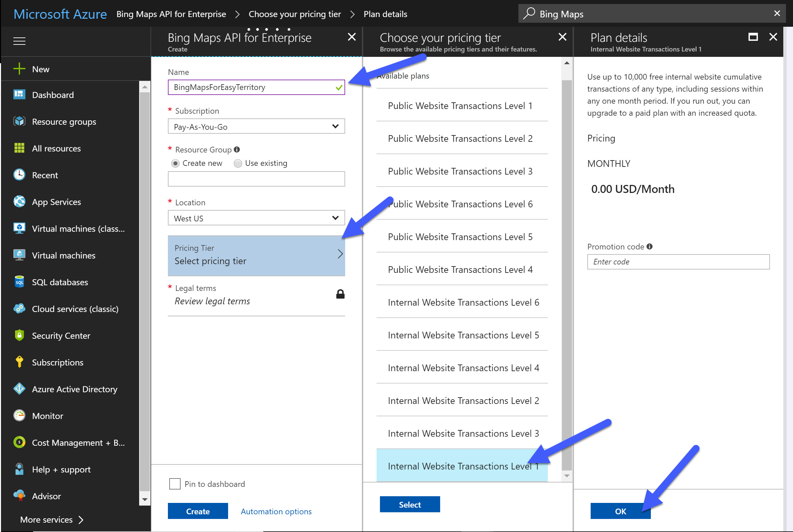
Task: Click Bing Maps API for Enterprise breadcrumb
Action: (x=171, y=14)
